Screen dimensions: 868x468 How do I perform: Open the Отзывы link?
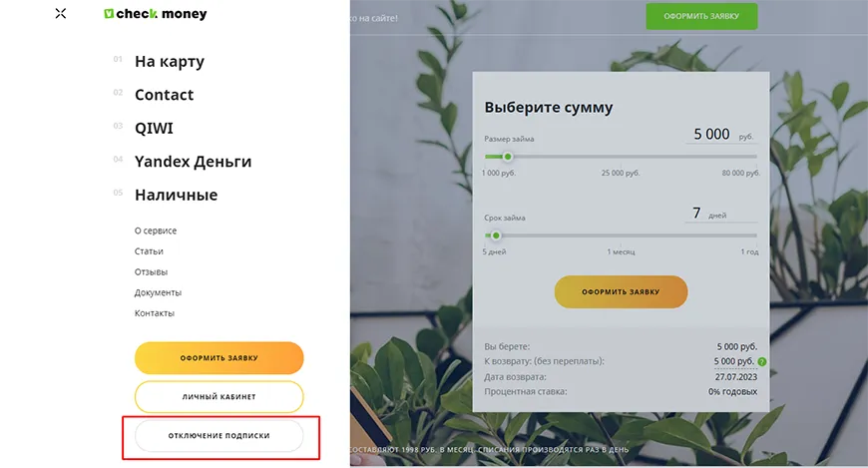pyautogui.click(x=151, y=272)
